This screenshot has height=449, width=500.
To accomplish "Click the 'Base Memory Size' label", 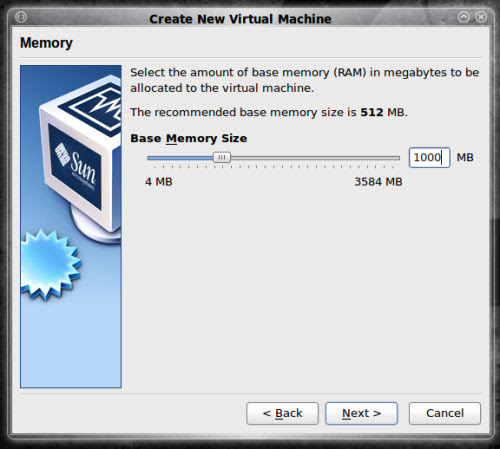I will pos(189,138).
